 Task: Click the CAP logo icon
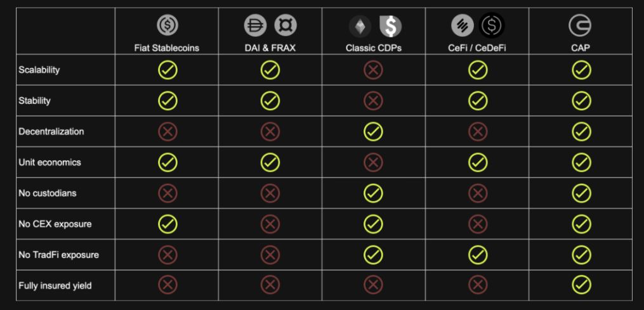click(579, 25)
